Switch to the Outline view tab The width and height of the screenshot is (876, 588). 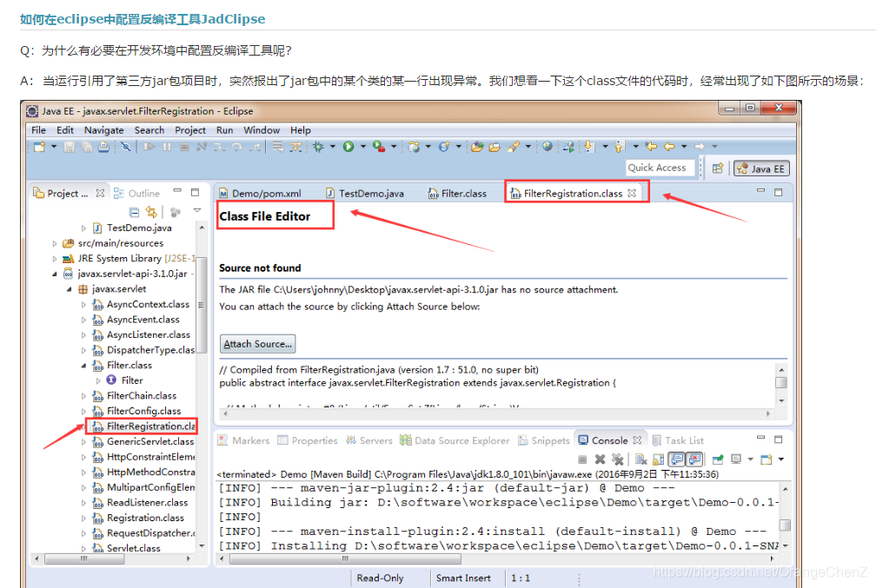point(137,193)
